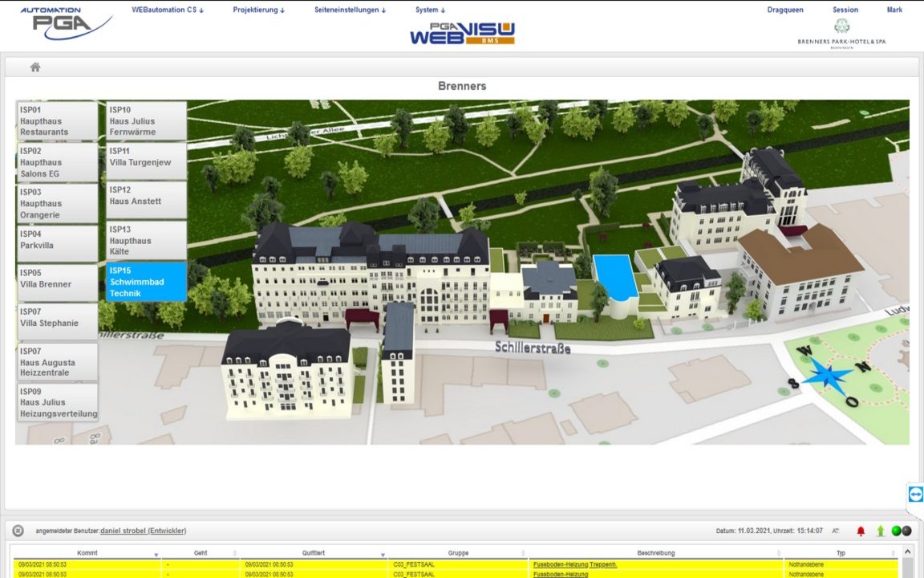The width and height of the screenshot is (924, 578).
Task: Toggle the green and grey status lights
Action: tap(901, 531)
